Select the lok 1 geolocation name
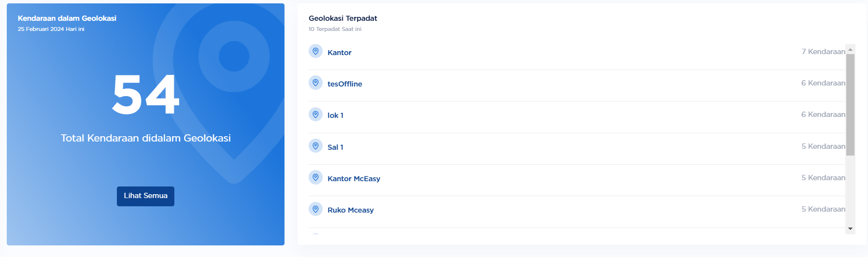The height and width of the screenshot is (257, 868). [335, 115]
